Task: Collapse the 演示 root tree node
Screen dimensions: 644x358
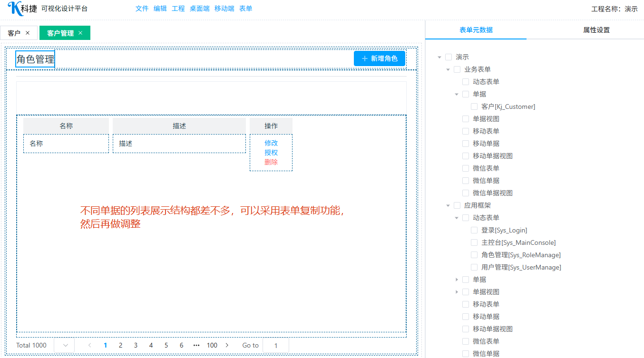Action: 439,57
